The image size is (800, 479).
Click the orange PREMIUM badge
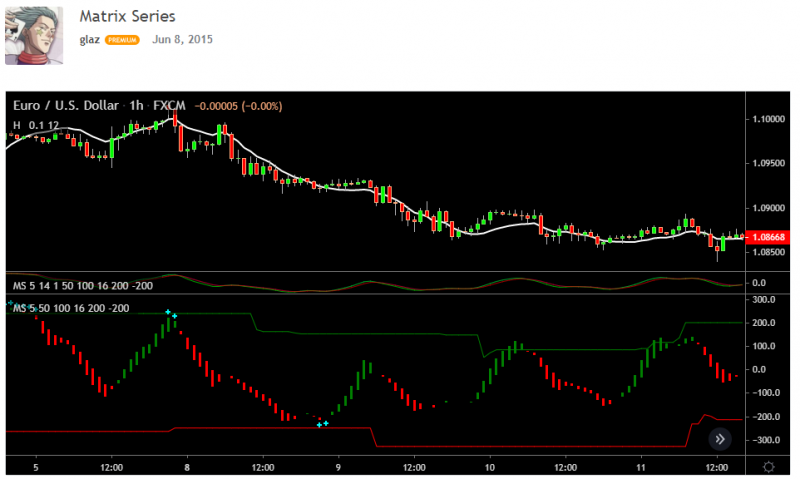(x=122, y=40)
